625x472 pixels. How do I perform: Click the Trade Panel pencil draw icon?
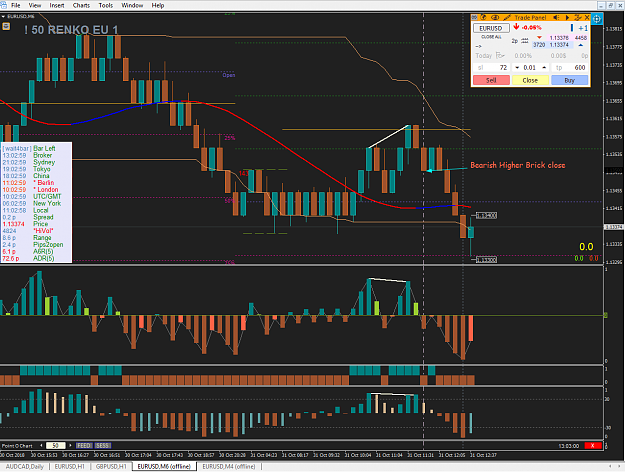(x=507, y=18)
